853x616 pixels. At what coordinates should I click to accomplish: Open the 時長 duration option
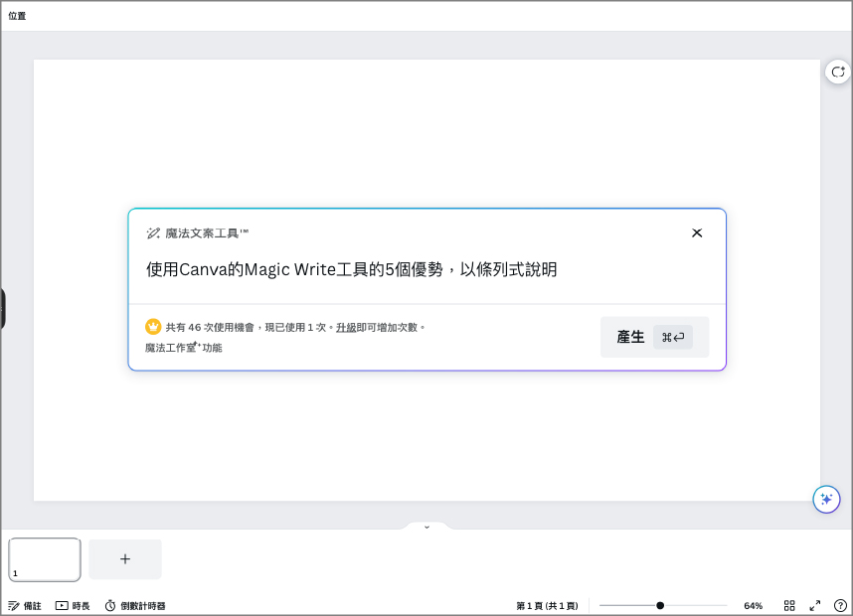(x=73, y=606)
